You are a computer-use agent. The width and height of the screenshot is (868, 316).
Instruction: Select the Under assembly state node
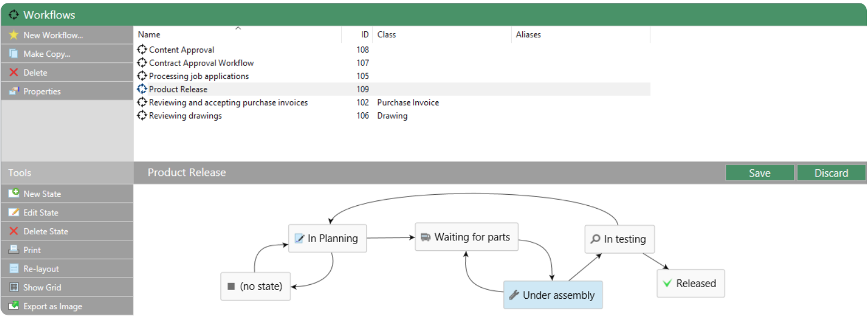pos(553,295)
